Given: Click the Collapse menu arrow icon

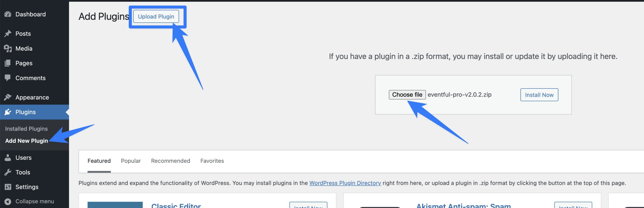Looking at the screenshot, I should [x=8, y=201].
